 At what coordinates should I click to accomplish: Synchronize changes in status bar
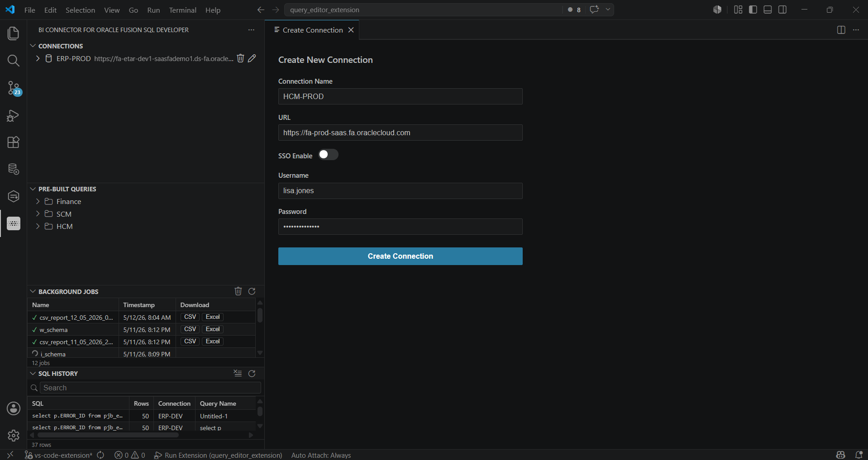(100, 455)
